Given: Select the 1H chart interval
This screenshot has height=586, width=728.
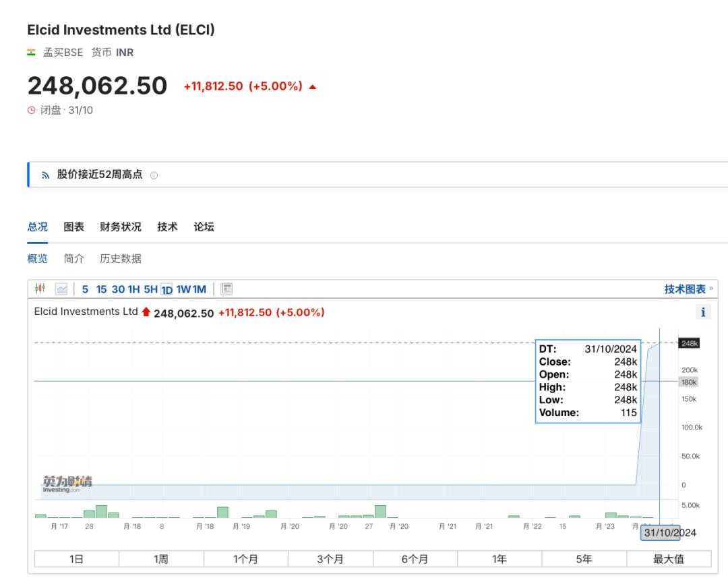Looking at the screenshot, I should (133, 289).
